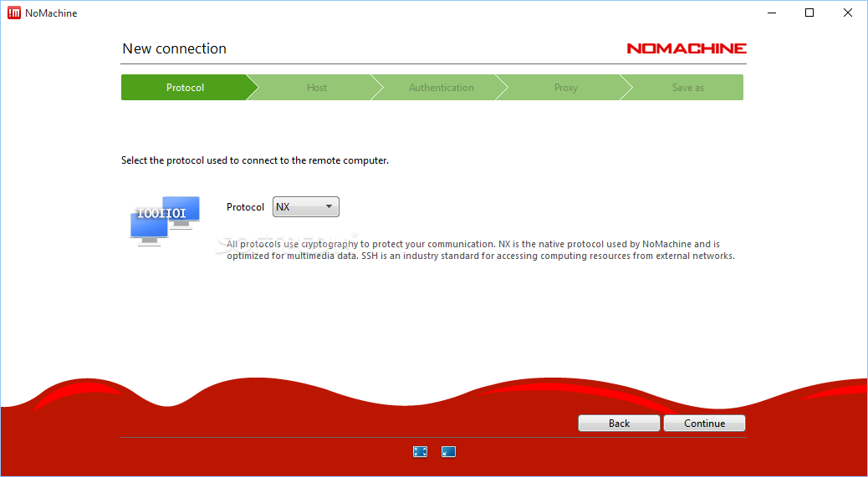Minimize the NoMachine window
Viewport: 868px width, 477px height.
770,13
